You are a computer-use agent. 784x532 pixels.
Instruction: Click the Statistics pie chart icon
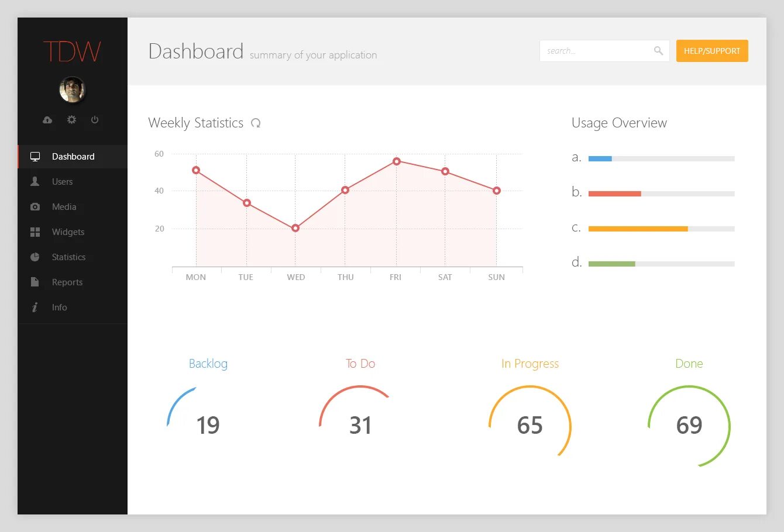tap(35, 257)
